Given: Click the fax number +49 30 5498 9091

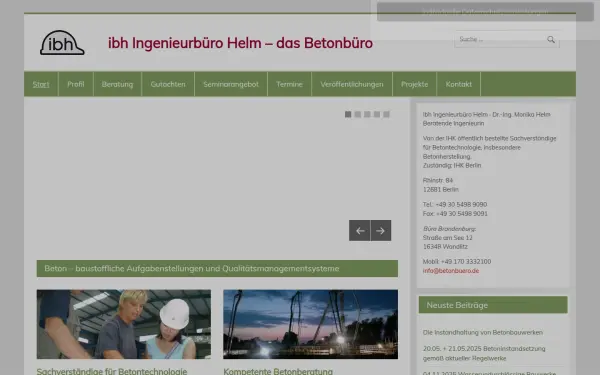Looking at the screenshot, I should click(x=462, y=214).
